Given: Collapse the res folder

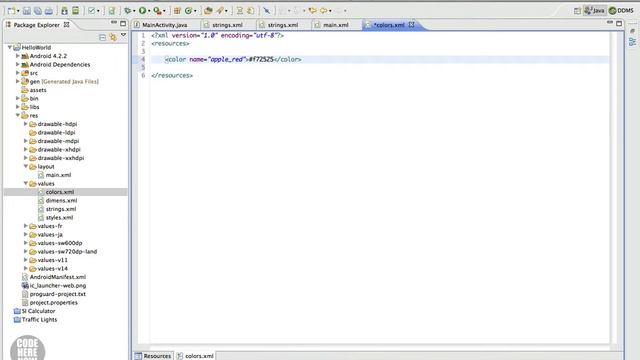Looking at the screenshot, I should [x=18, y=115].
